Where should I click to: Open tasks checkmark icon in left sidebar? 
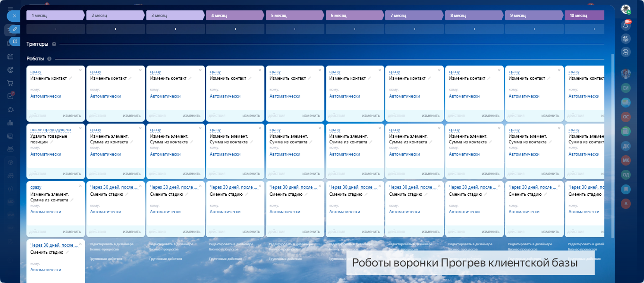[x=10, y=96]
